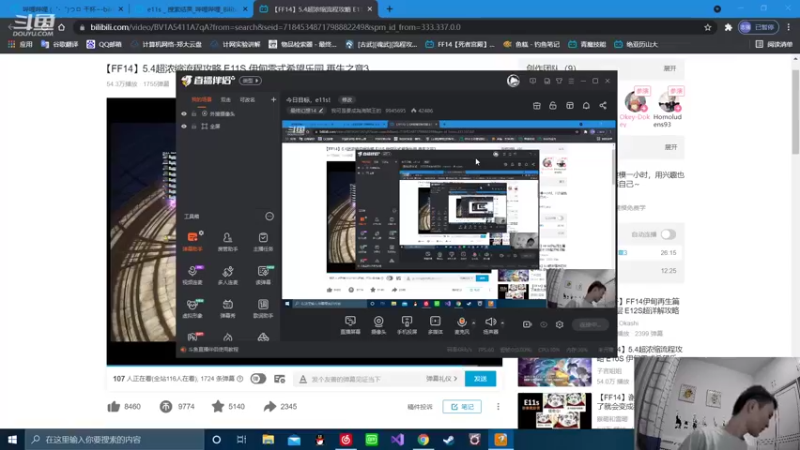Open the Chrome extensions puzzle icon
This screenshot has height=450, width=800.
point(728,28)
